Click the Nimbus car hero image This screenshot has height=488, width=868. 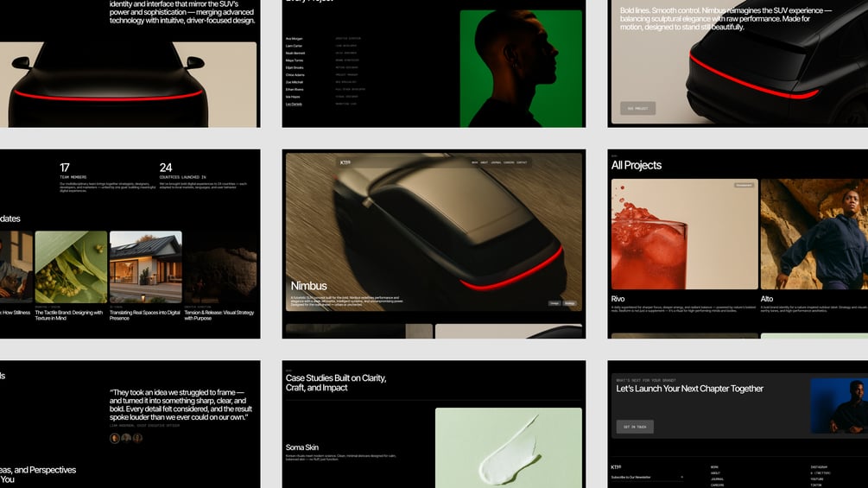[x=434, y=231]
